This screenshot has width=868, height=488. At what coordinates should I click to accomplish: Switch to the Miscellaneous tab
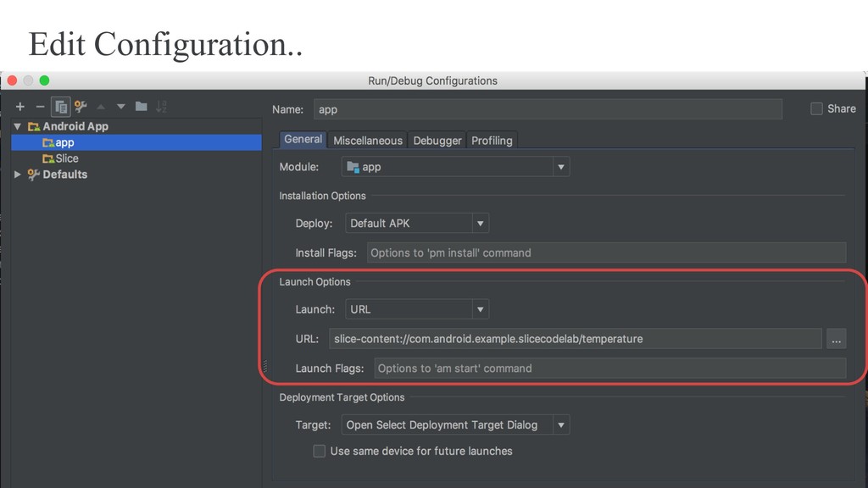pyautogui.click(x=368, y=141)
